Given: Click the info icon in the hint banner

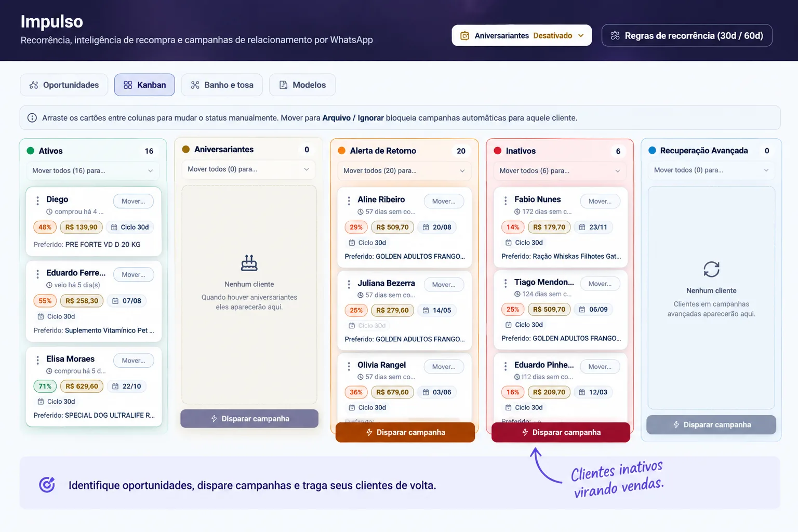Looking at the screenshot, I should click(32, 118).
